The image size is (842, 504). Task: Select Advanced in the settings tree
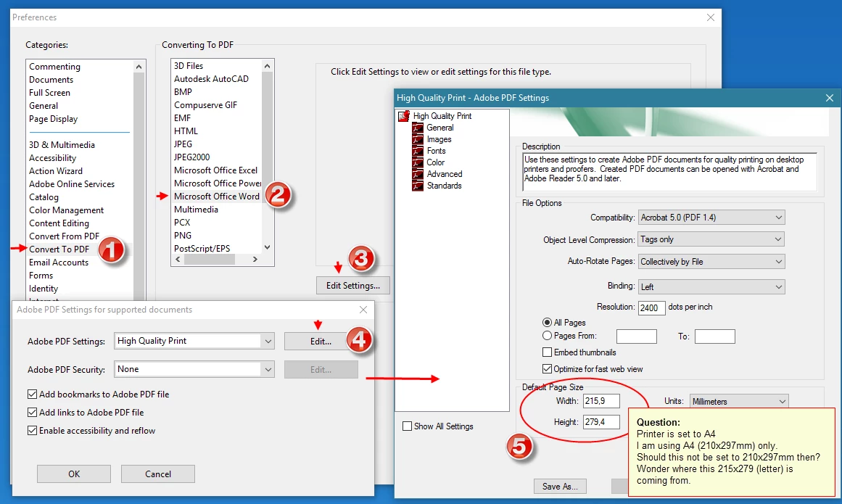click(444, 174)
